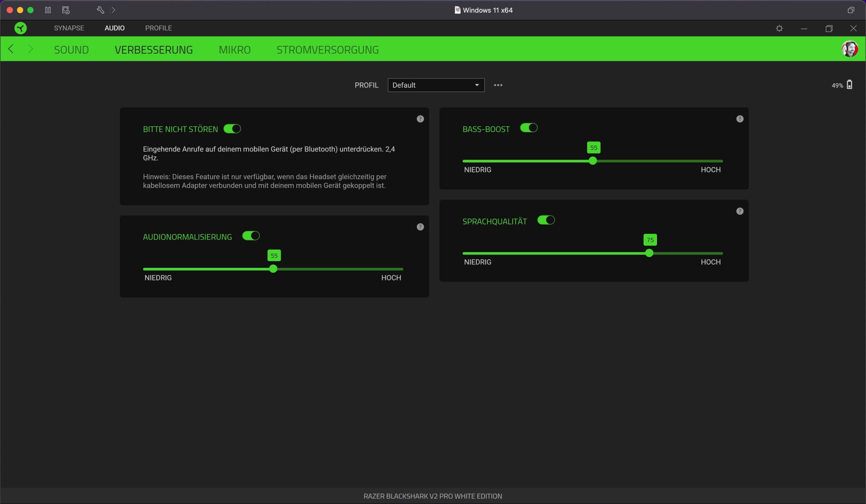The width and height of the screenshot is (866, 504).
Task: Click the Razer logo icon
Action: (21, 28)
